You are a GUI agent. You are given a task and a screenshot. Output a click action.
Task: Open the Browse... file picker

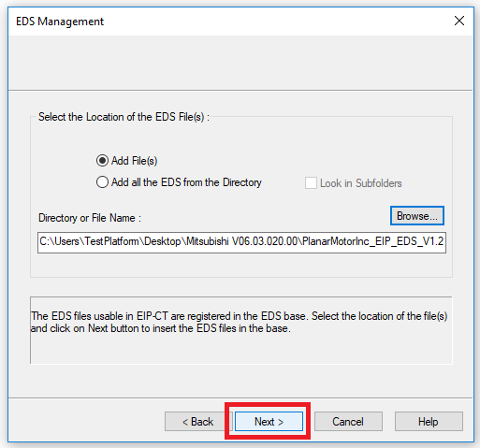pyautogui.click(x=417, y=216)
